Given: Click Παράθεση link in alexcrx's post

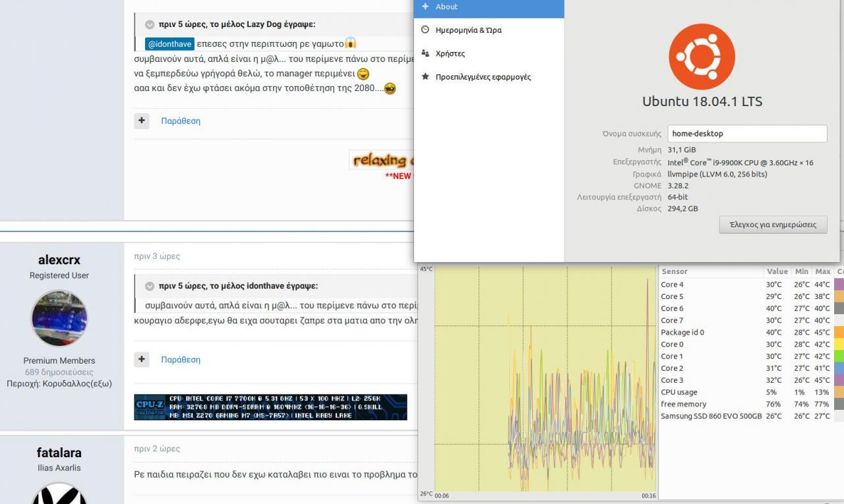Looking at the screenshot, I should click(181, 360).
